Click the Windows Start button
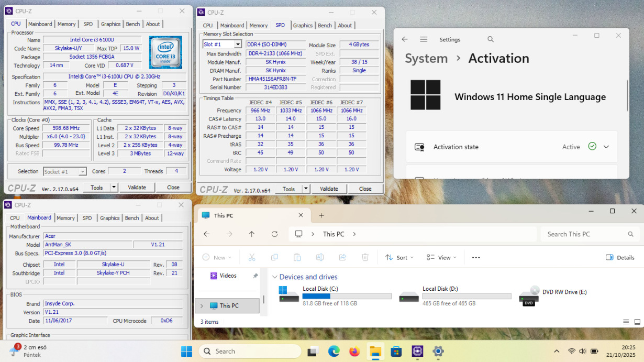 pyautogui.click(x=186, y=351)
